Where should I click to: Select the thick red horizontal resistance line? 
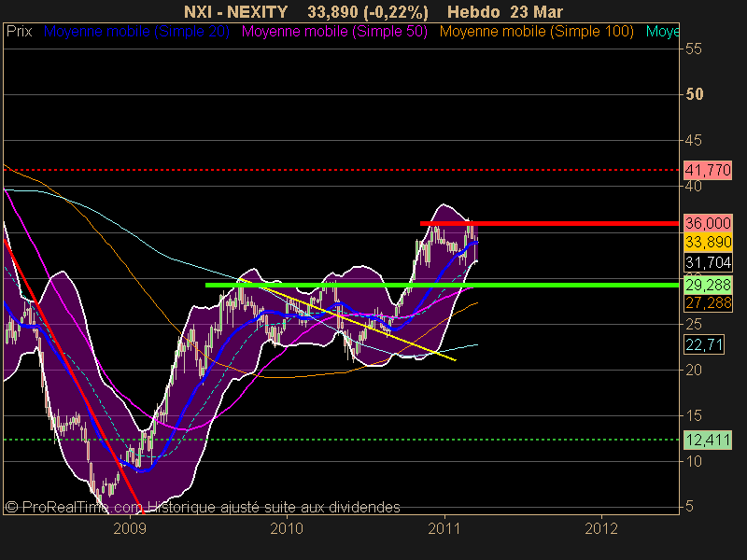[549, 223]
